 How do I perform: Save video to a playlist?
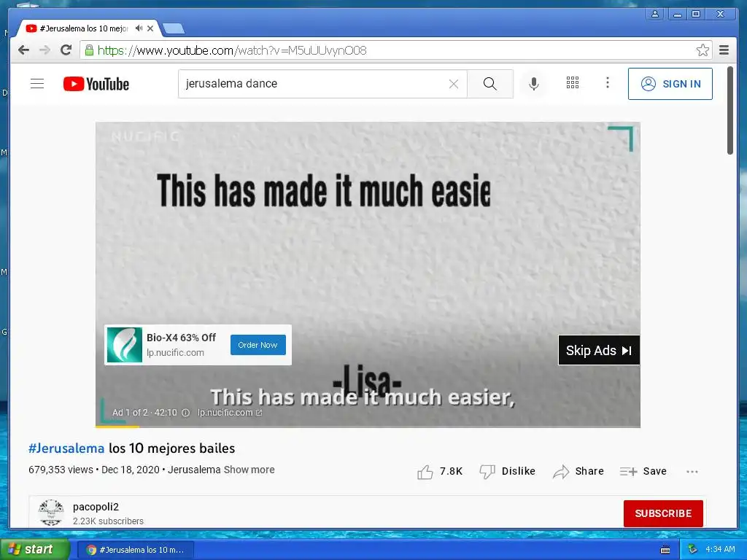pos(643,471)
